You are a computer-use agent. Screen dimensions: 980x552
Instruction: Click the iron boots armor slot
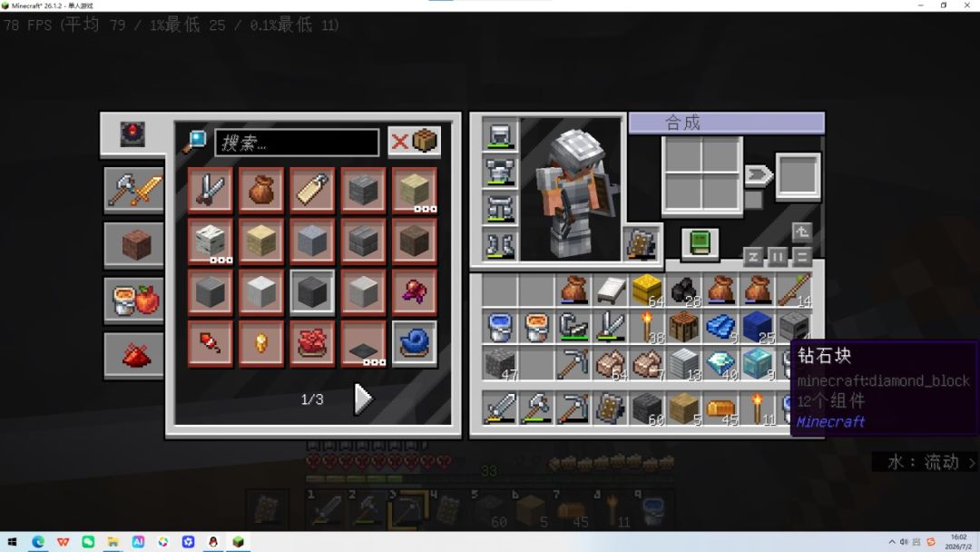pos(500,246)
